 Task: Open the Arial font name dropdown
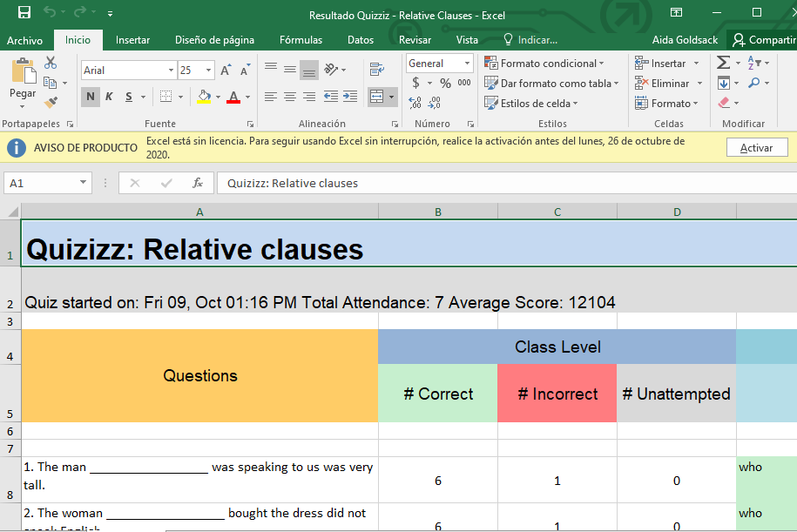[171, 71]
